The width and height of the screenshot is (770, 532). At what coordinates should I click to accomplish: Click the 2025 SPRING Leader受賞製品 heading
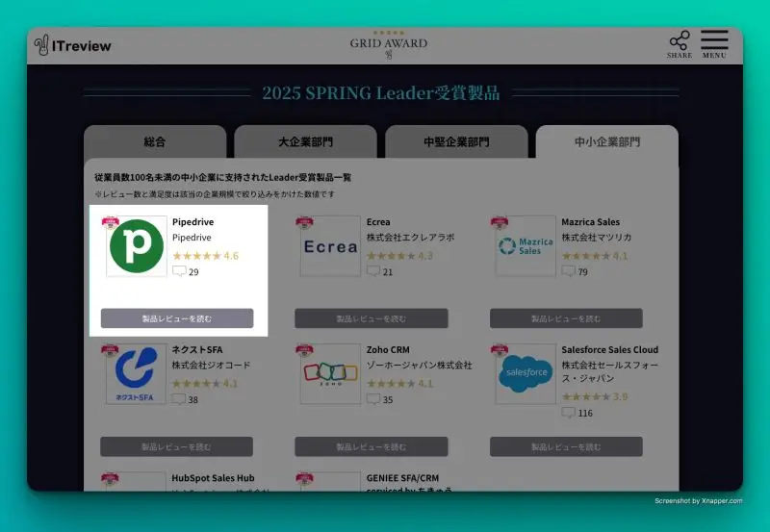coord(381,92)
